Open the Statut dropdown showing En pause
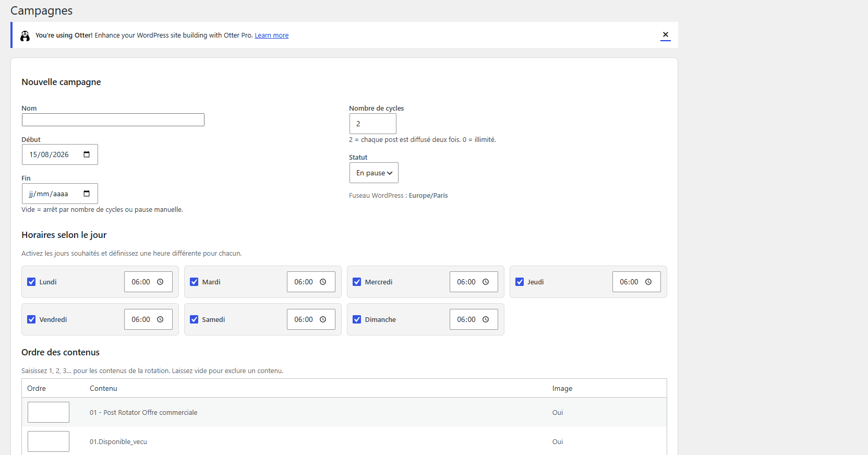Screen dimensions: 868x455 [374, 173]
